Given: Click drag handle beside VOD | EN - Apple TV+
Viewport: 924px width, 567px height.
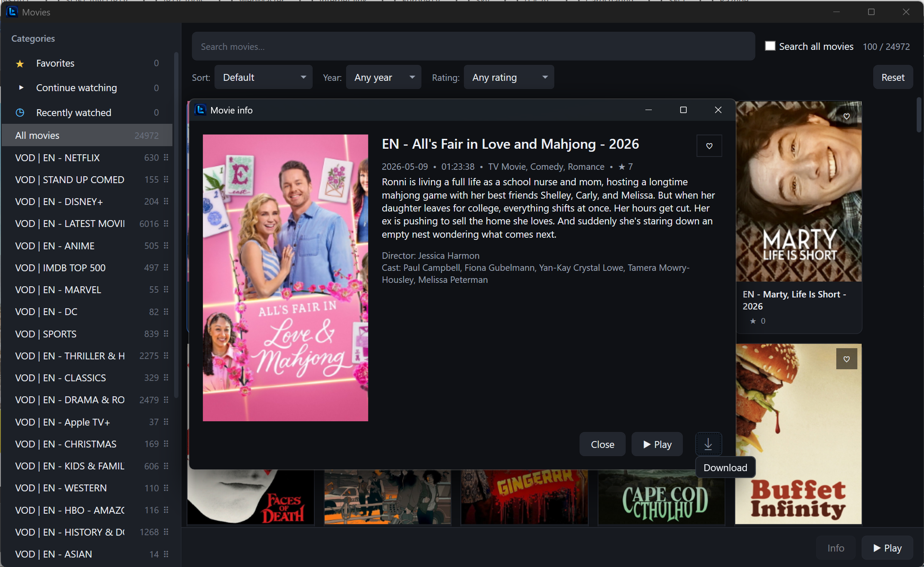Looking at the screenshot, I should [x=166, y=422].
